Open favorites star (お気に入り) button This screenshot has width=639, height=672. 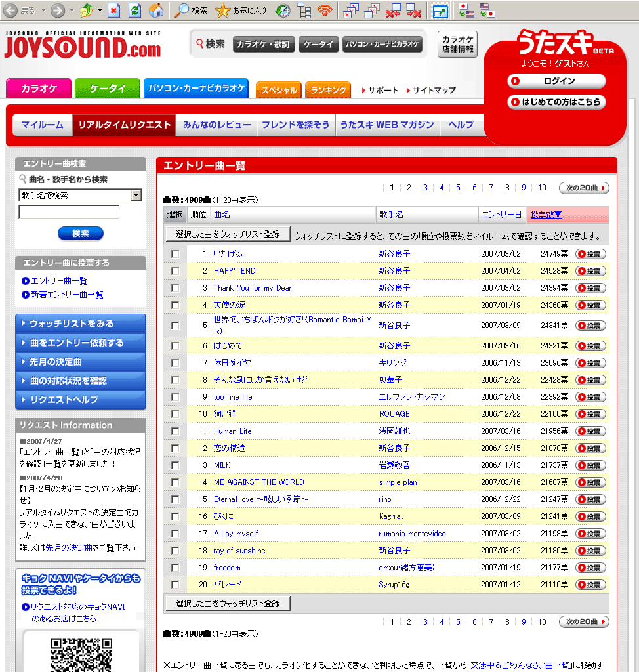click(x=241, y=10)
